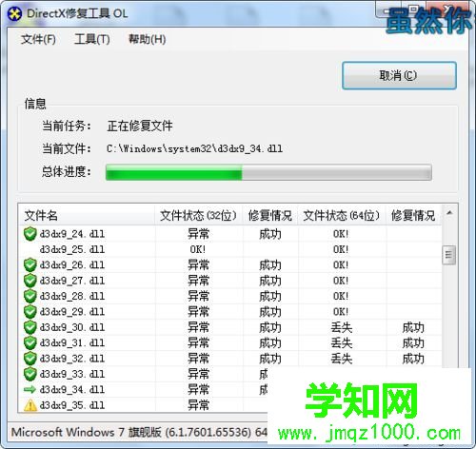Select the d3dx9_26.dll file name

tap(72, 264)
